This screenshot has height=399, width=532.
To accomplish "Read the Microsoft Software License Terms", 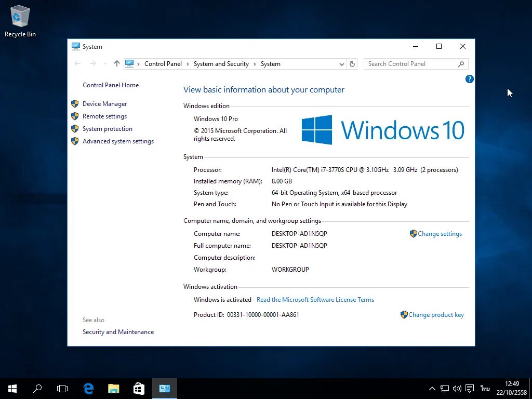I will click(315, 300).
